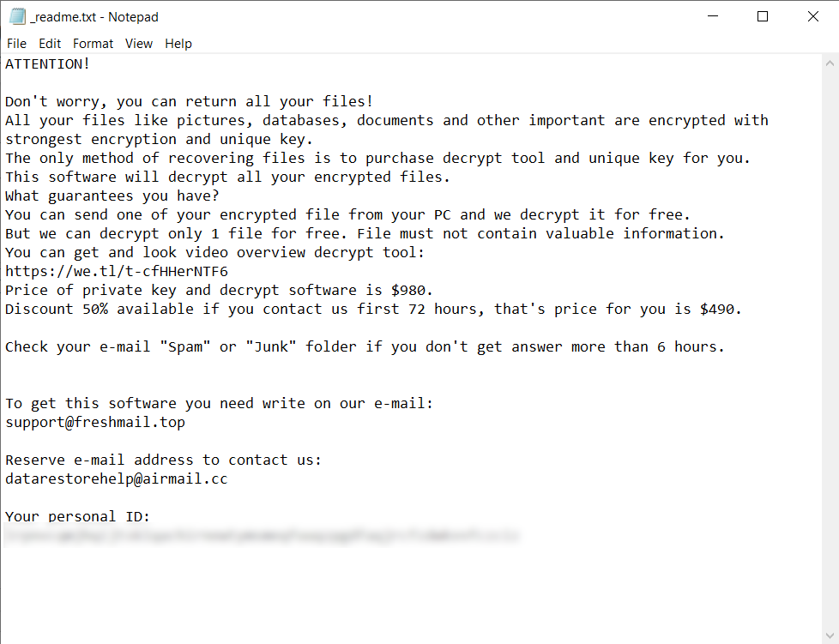This screenshot has width=839, height=644.
Task: Expand the Format menu
Action: [x=93, y=44]
